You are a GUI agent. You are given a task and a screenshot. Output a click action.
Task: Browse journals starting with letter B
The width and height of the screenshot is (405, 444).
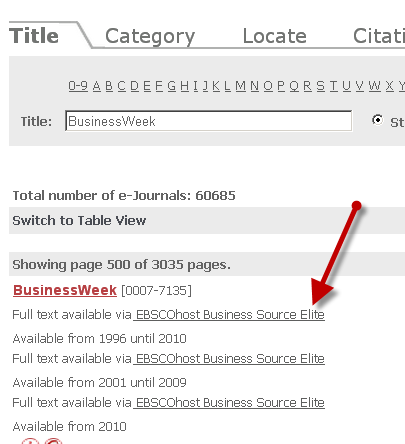pos(109,86)
